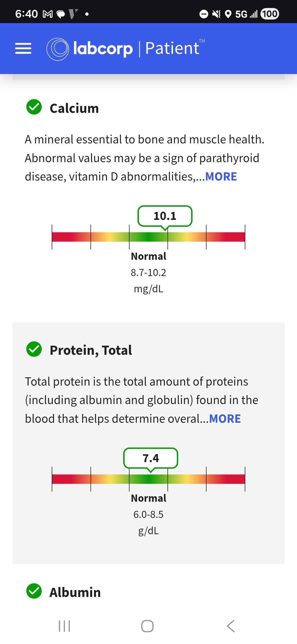297x644 pixels.
Task: Tap the Labcorp circular logo
Action: coord(57,49)
